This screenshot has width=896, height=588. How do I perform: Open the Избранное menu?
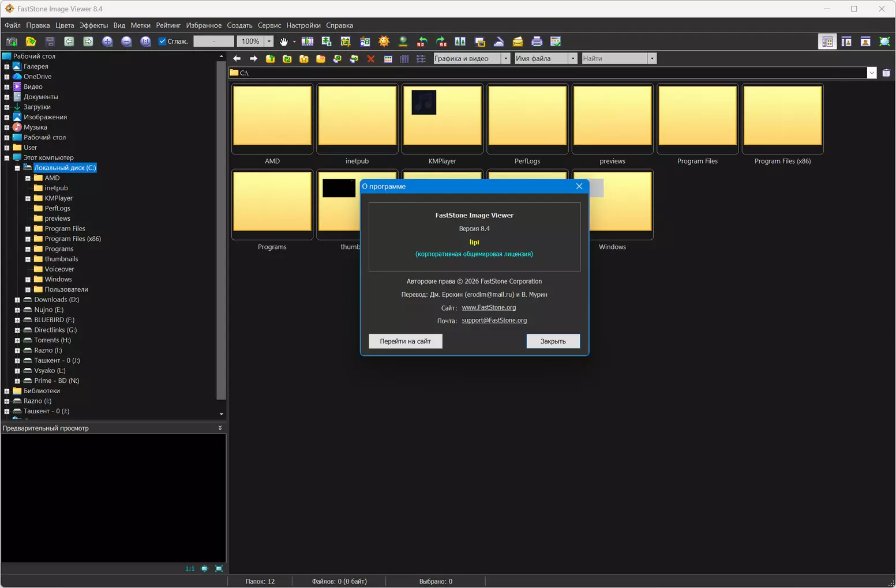click(204, 25)
